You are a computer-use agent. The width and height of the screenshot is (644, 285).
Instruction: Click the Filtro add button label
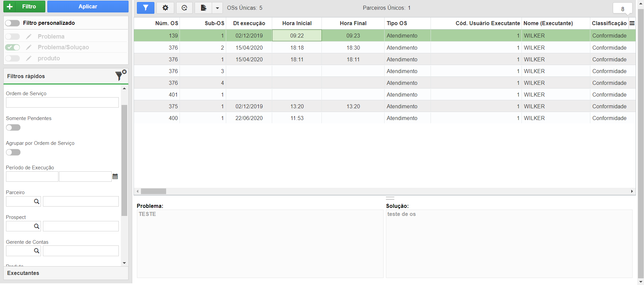[x=29, y=6]
